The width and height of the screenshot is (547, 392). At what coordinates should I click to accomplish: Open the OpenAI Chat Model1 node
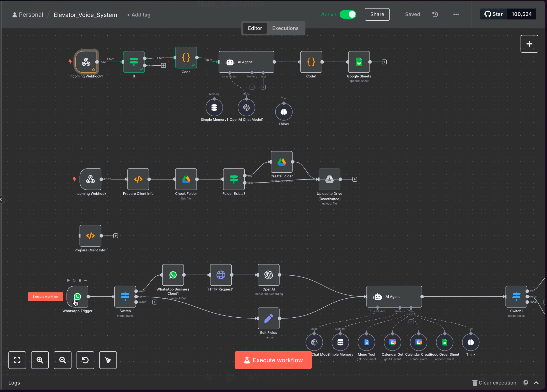tap(246, 108)
